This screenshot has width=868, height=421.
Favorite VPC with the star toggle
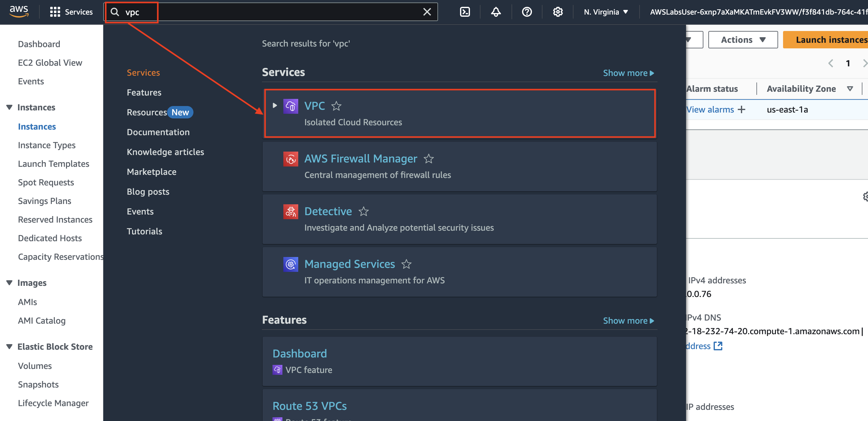pos(336,106)
